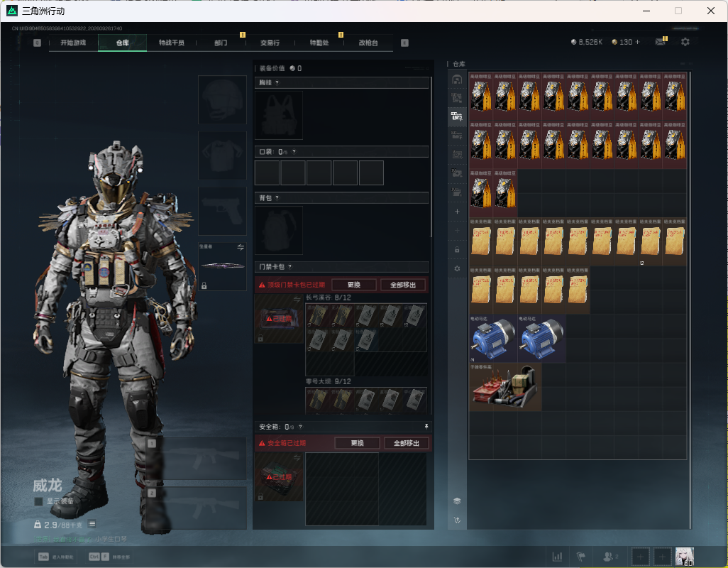
Task: Click the swap arrows on knife slot
Action: [x=241, y=247]
